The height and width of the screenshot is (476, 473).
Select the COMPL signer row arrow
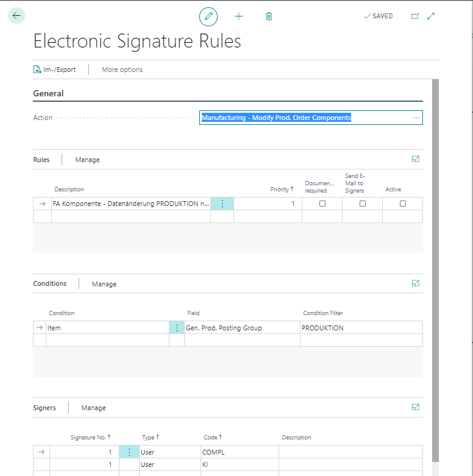41,452
